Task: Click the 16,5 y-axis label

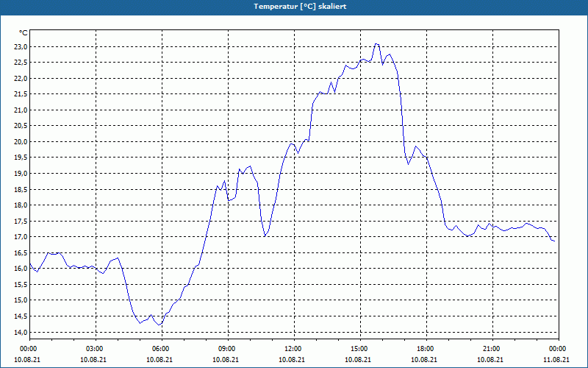Action: pyautogui.click(x=21, y=252)
